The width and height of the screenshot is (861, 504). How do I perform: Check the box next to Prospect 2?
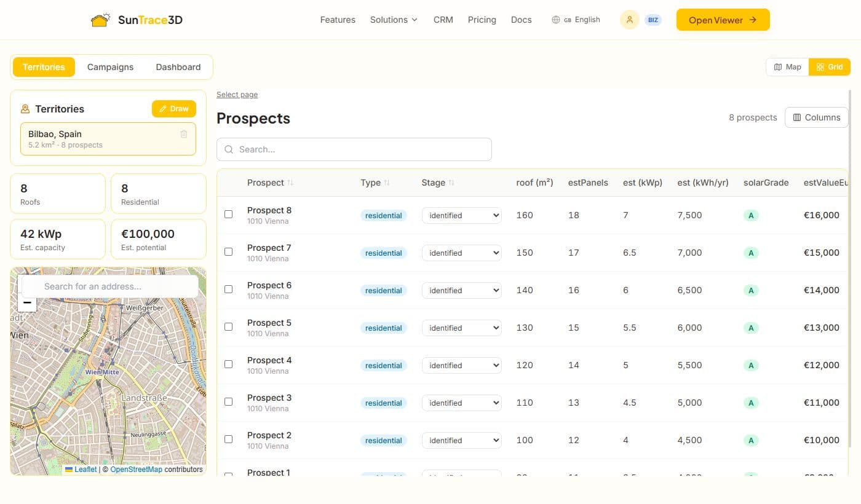(229, 439)
